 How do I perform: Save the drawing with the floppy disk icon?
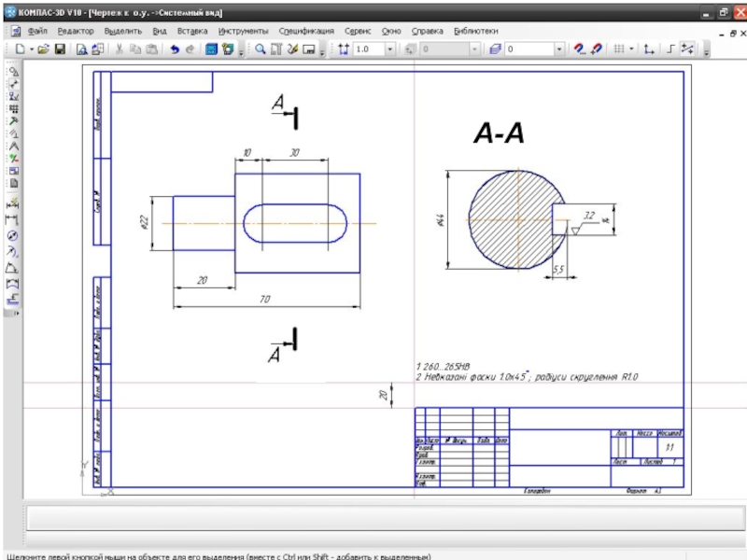(x=60, y=49)
